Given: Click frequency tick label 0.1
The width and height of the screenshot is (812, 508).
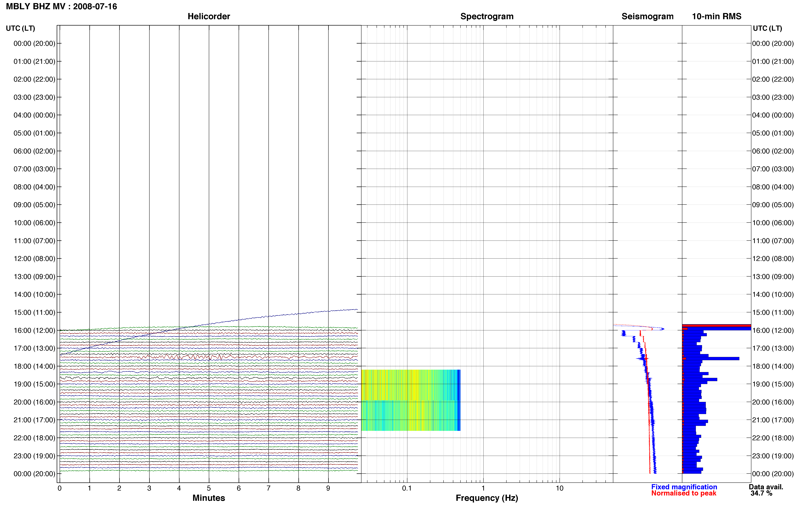Looking at the screenshot, I should tap(407, 488).
